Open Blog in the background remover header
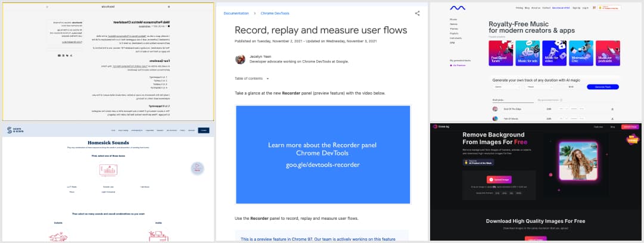Viewport: 644px width, 243px height. click(x=612, y=127)
